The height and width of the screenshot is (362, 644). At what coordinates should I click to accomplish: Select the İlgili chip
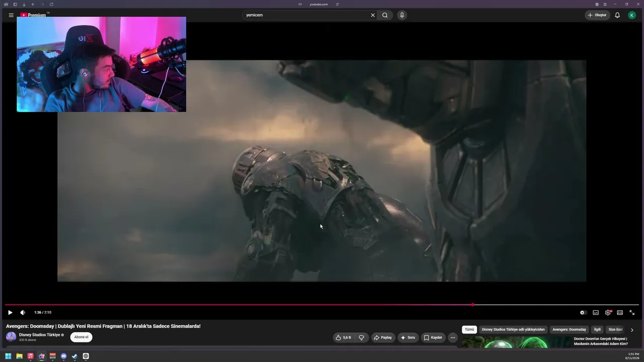[597, 329]
